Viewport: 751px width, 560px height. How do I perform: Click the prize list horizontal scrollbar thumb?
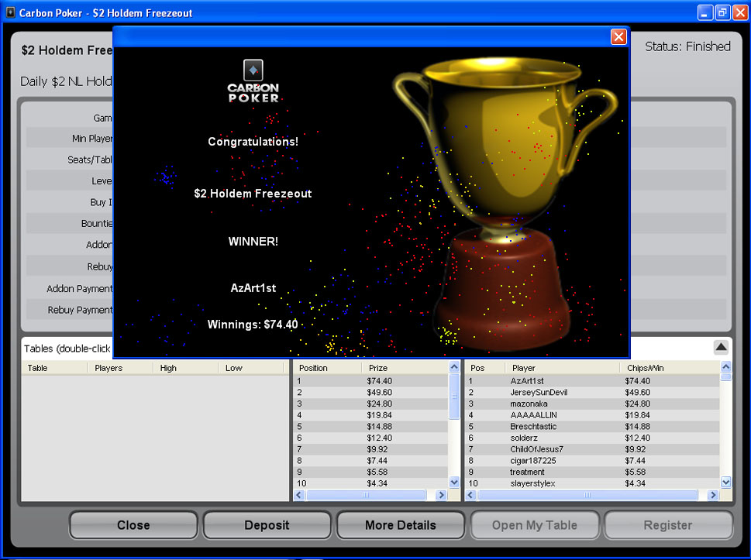366,495
